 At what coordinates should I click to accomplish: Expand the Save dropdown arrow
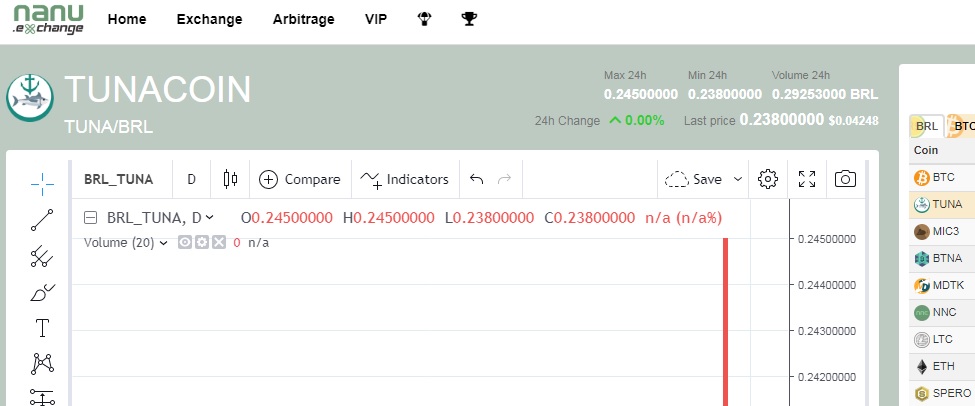[x=737, y=179]
